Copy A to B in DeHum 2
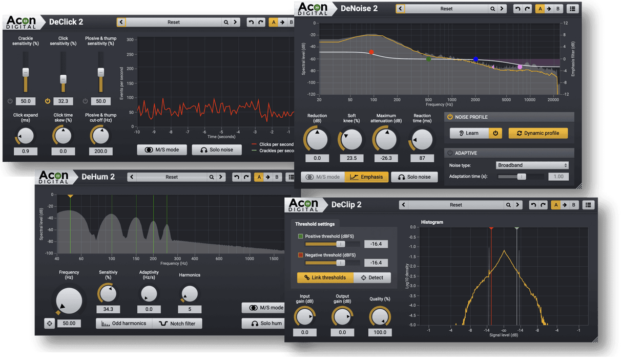Image resolution: width=622 pixels, height=364 pixels. [x=268, y=177]
